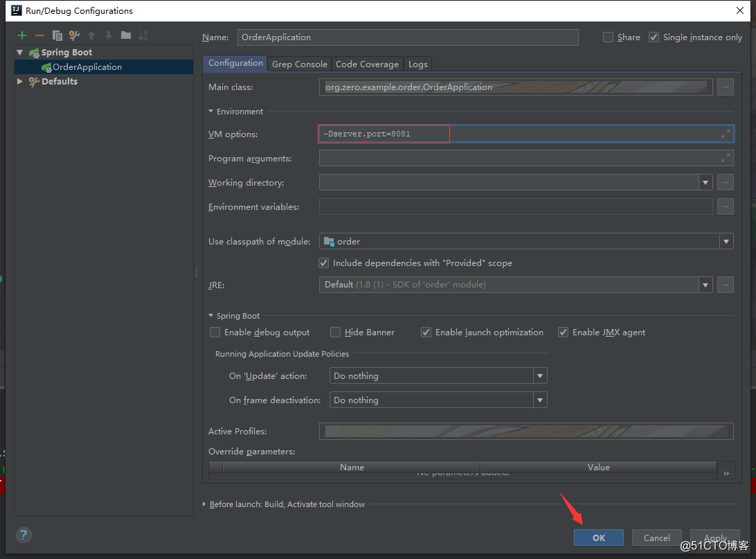This screenshot has width=756, height=559.
Task: Move configuration up in the list
Action: point(91,35)
